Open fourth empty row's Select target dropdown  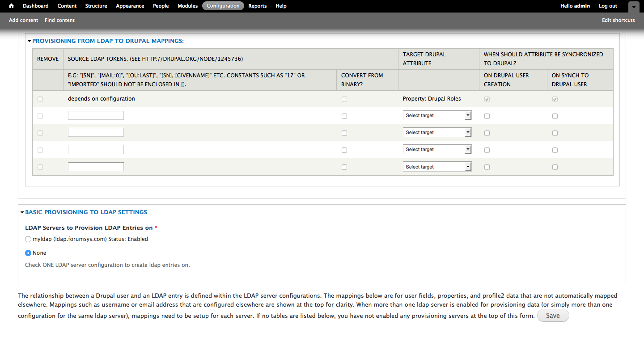pos(437,167)
